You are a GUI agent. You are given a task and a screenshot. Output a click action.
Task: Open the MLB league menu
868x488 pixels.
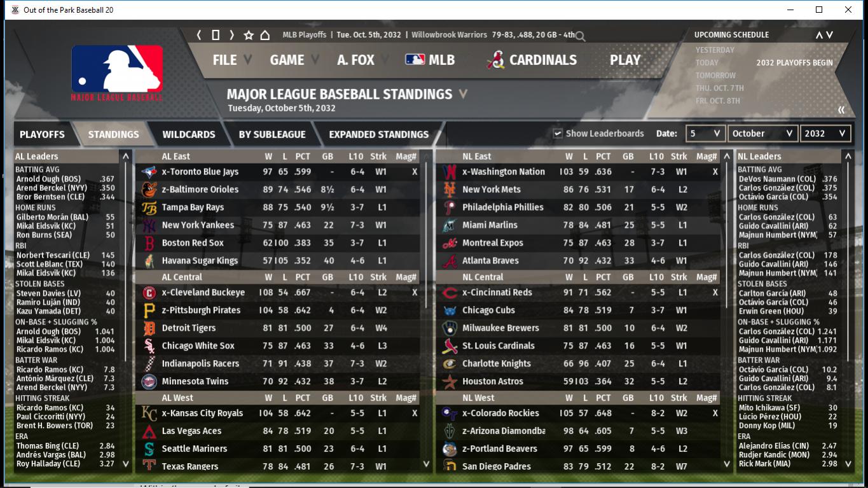(x=430, y=60)
